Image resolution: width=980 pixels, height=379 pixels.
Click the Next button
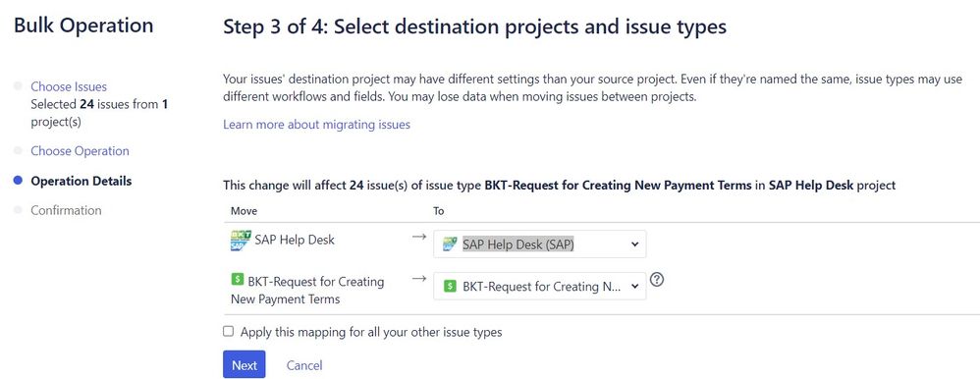(245, 364)
